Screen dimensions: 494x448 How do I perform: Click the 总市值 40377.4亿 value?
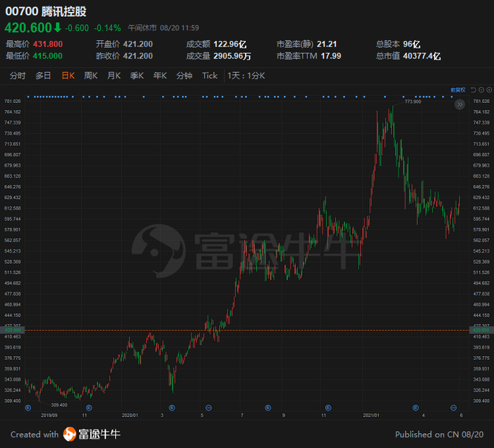coord(422,56)
